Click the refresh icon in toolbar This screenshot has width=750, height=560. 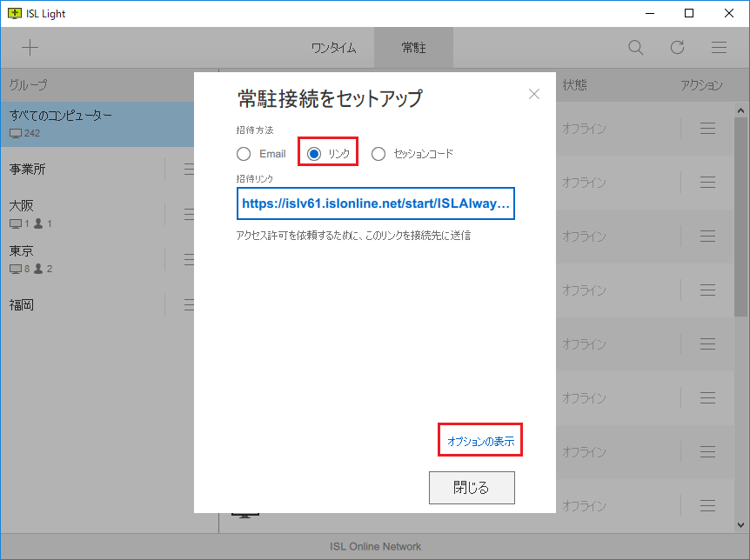point(677,47)
